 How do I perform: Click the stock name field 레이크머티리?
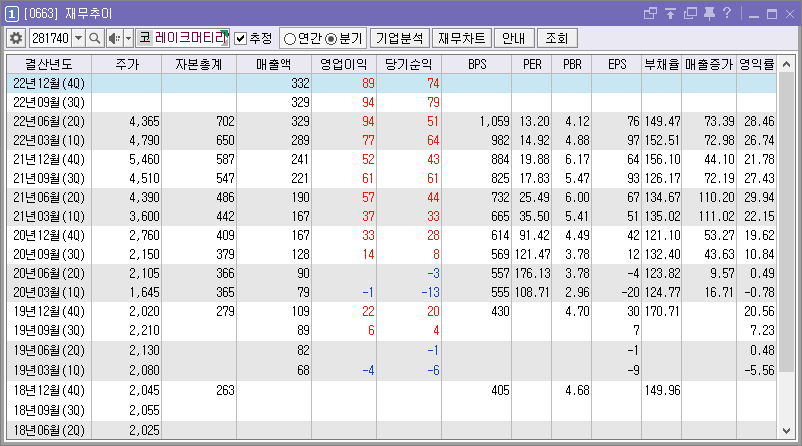190,38
